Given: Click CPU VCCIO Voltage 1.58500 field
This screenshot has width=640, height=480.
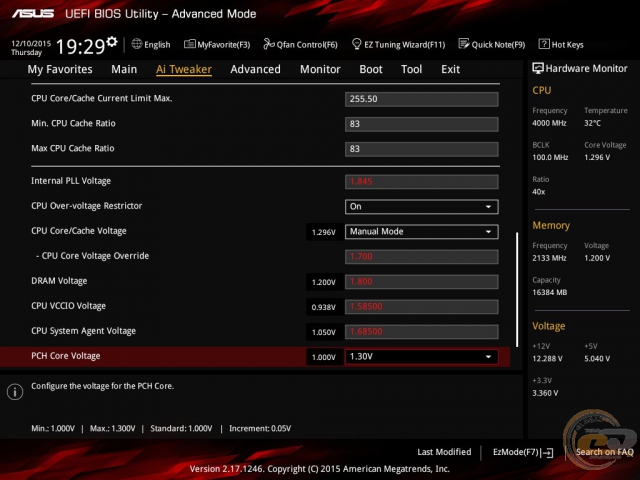Looking at the screenshot, I should [422, 307].
